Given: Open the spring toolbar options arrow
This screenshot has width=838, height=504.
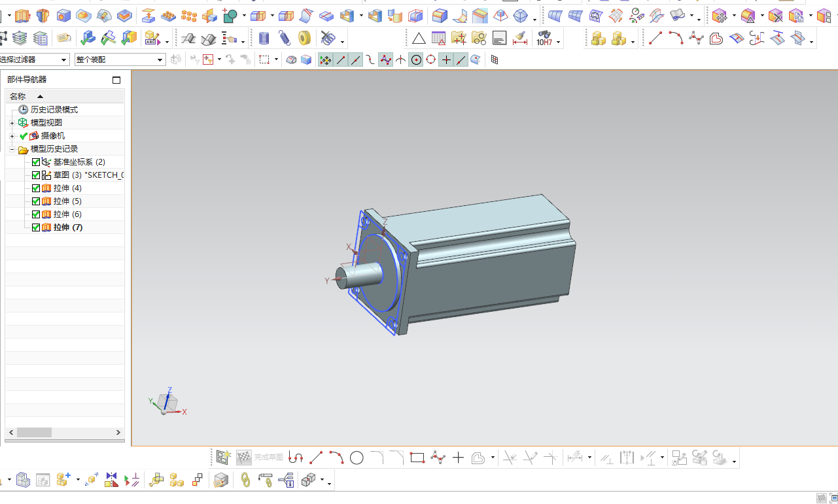Looking at the screenshot, I should pos(343,42).
